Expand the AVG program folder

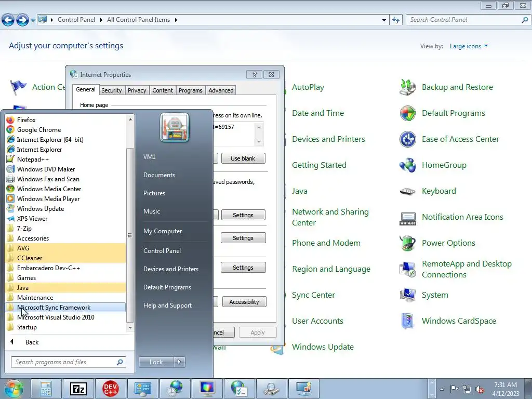[x=66, y=248]
